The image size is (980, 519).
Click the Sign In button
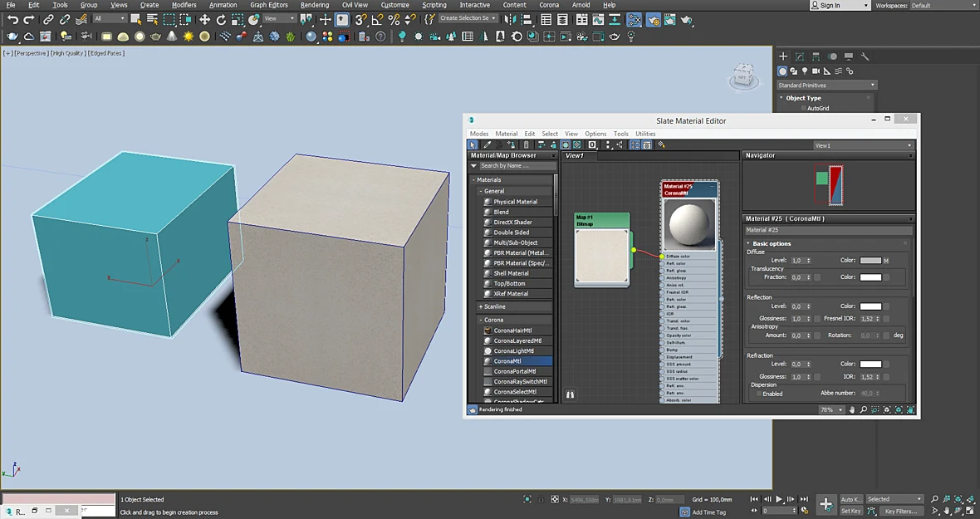(x=840, y=5)
